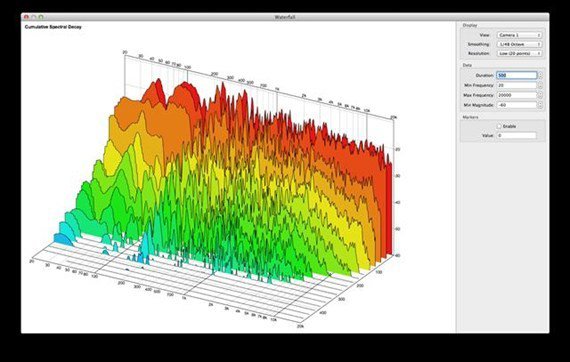Viewport: 570px width, 362px height.
Task: Open the Smoothing dropdown set to 1/48 Octave
Action: coord(519,44)
